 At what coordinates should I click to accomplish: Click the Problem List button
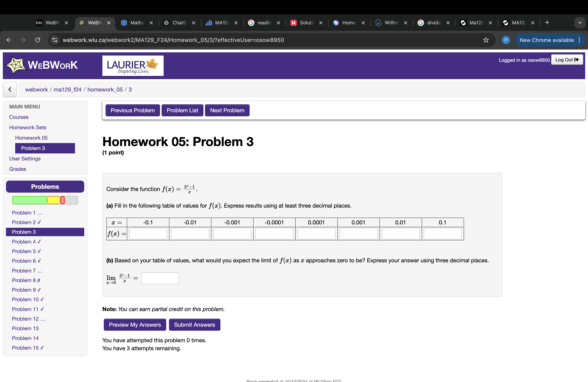pos(182,110)
